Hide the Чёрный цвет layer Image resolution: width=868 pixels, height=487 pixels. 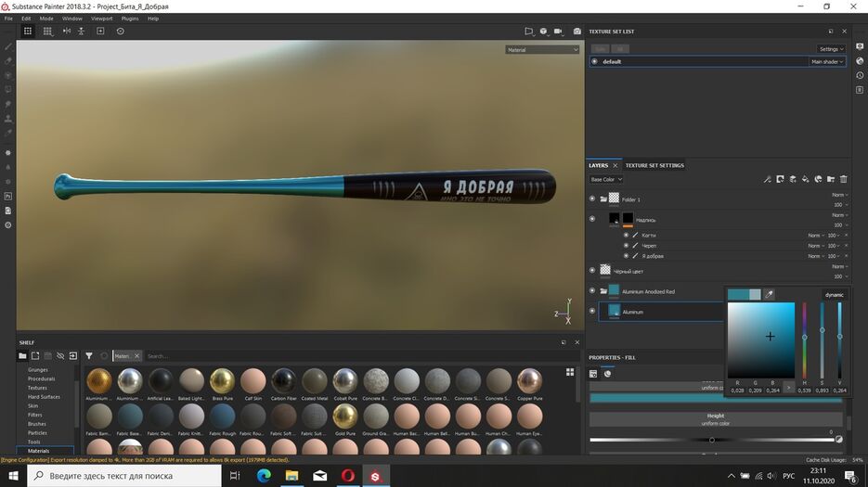coord(592,271)
